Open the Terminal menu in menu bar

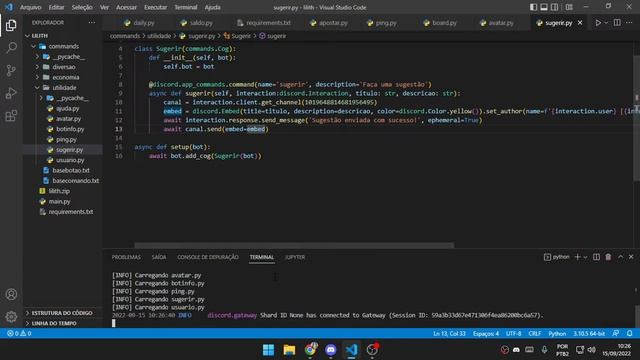pos(186,7)
